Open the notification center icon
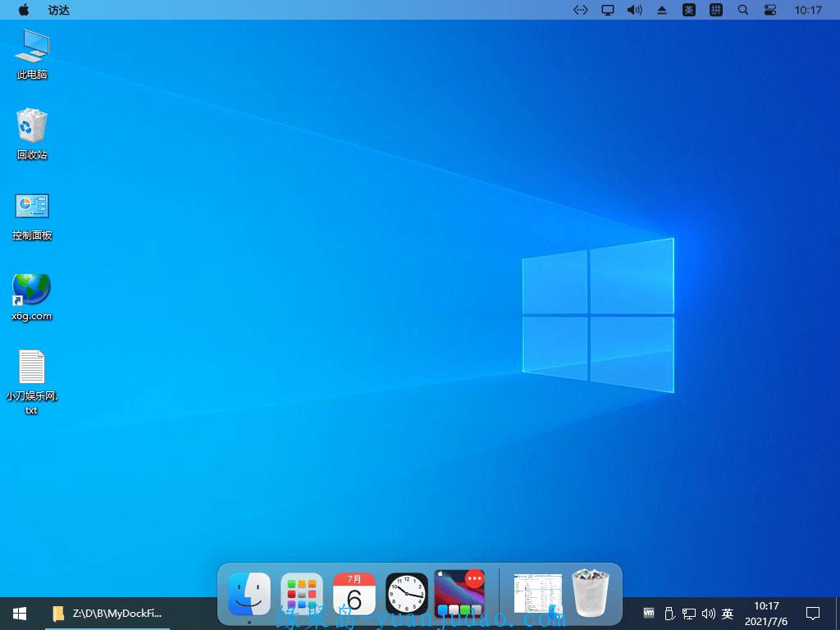Viewport: 840px width, 630px height. [813, 614]
